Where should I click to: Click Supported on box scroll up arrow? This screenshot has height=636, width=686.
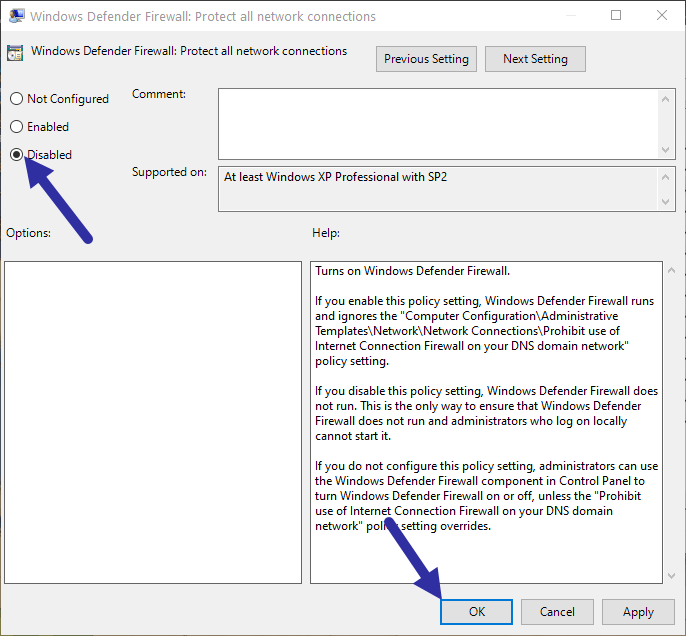665,177
